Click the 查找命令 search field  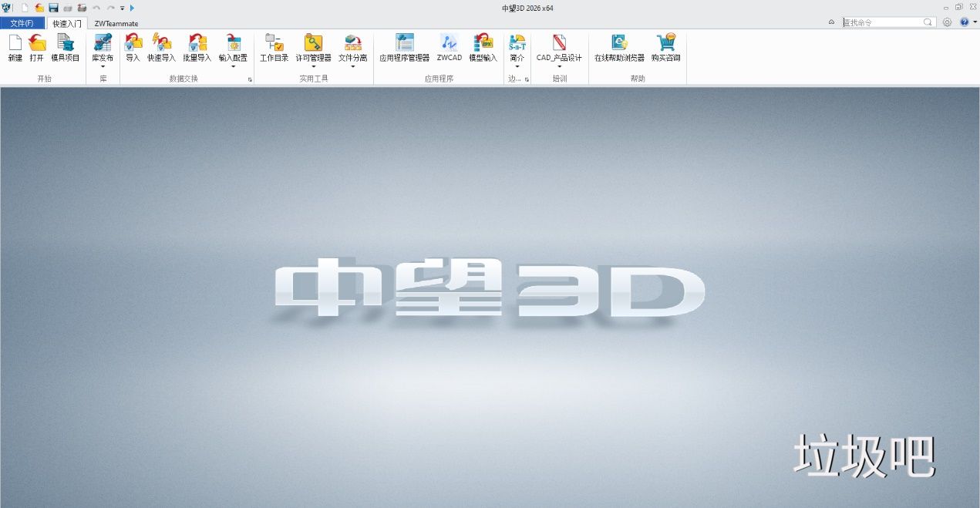883,22
